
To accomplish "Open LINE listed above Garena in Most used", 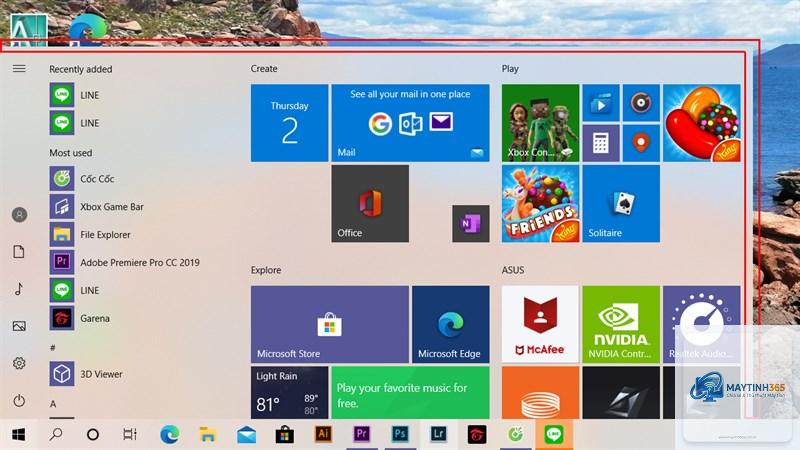I will coord(138,290).
